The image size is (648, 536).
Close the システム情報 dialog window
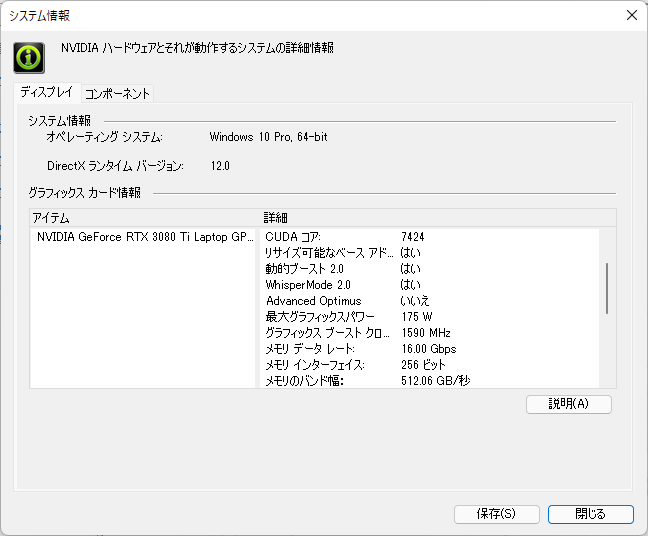click(x=631, y=15)
